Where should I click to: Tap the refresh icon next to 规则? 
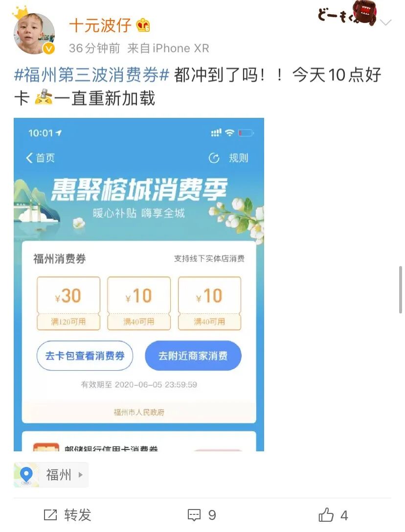tap(214, 158)
